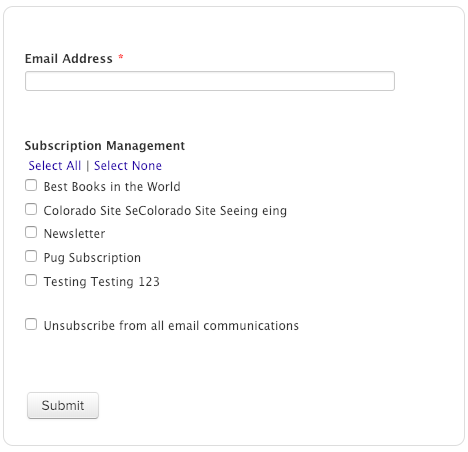
Task: Click the 'Pug Subscription' label text
Action: tap(92, 258)
